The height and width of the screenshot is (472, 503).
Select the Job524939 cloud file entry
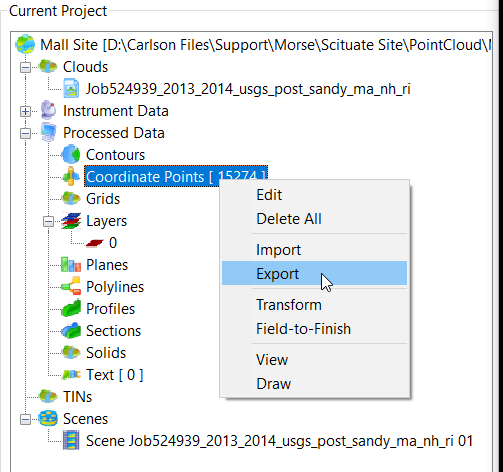click(248, 89)
